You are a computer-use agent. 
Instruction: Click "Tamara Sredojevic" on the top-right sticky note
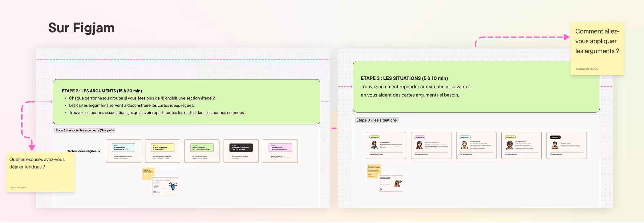click(587, 69)
